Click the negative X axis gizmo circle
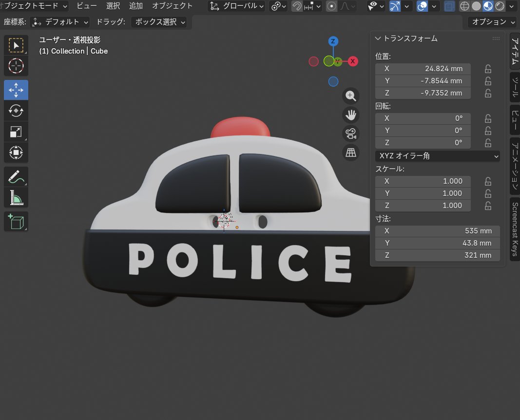The image size is (520, 420). [x=314, y=61]
